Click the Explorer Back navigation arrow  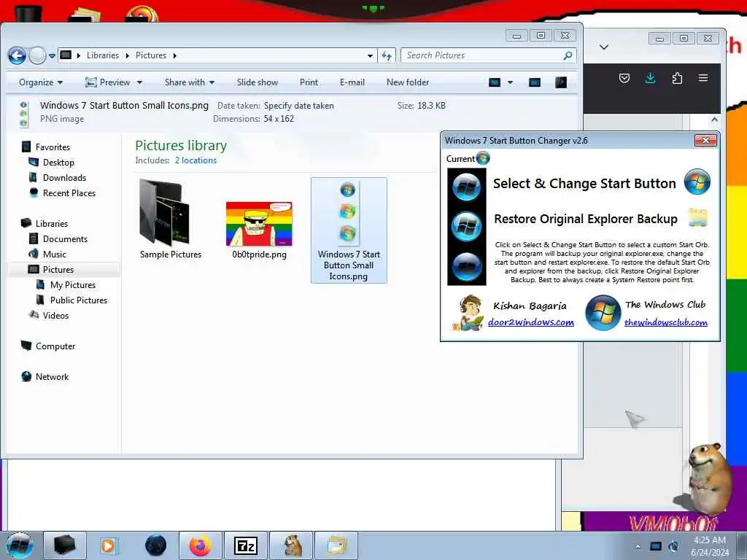18,55
